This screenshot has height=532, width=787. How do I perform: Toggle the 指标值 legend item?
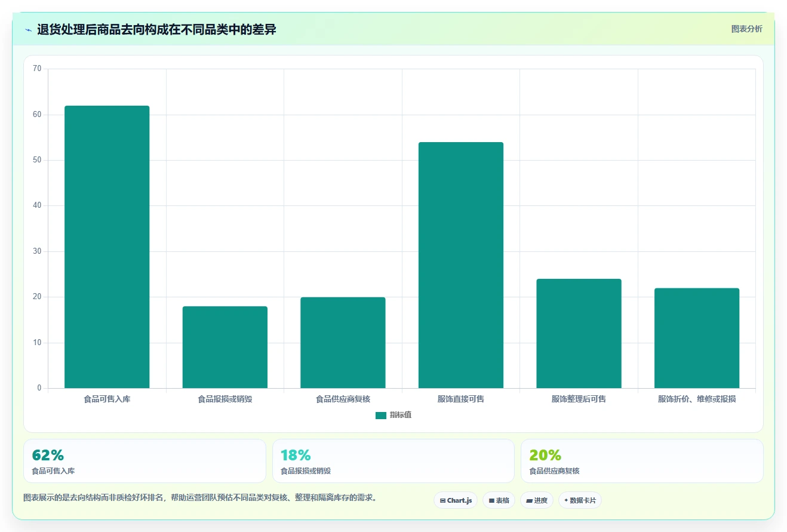(393, 415)
